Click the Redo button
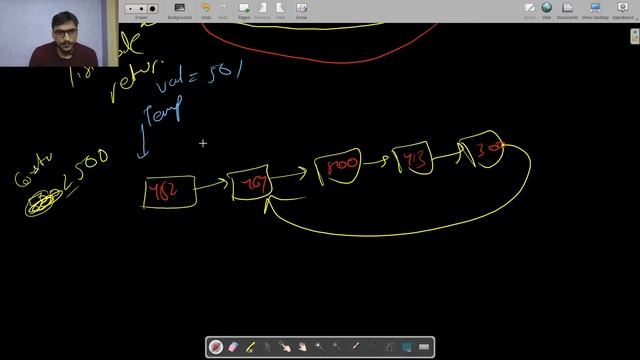Viewport: 640px width, 360px height. tap(223, 11)
